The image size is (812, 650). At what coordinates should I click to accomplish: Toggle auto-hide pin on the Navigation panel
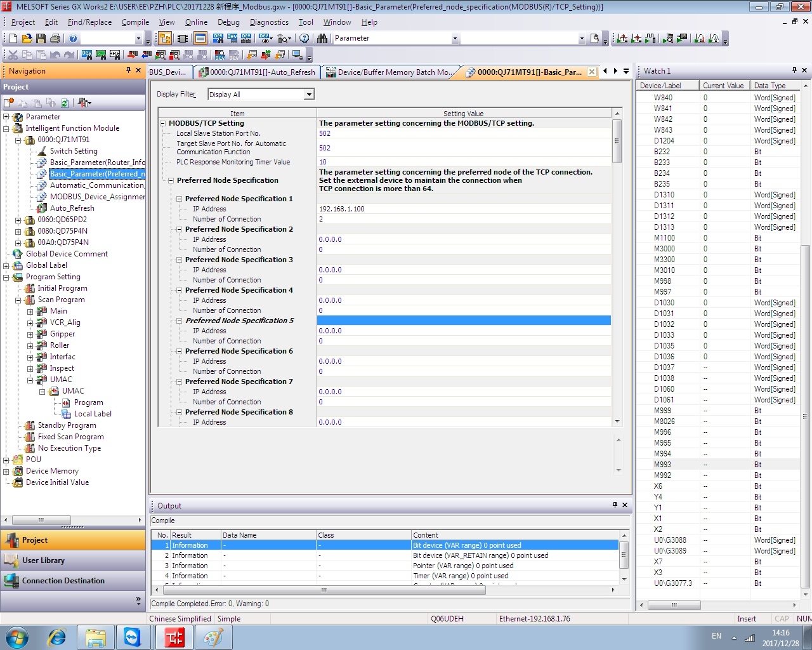(129, 70)
